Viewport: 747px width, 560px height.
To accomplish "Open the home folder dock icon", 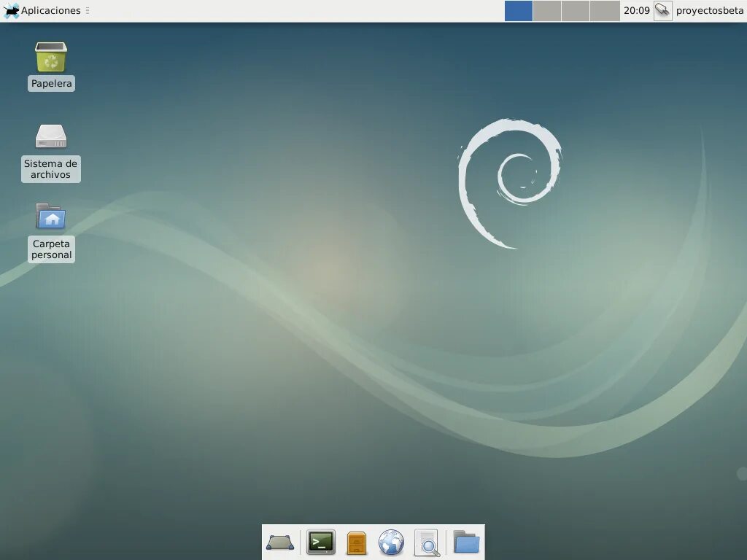I will click(x=466, y=542).
